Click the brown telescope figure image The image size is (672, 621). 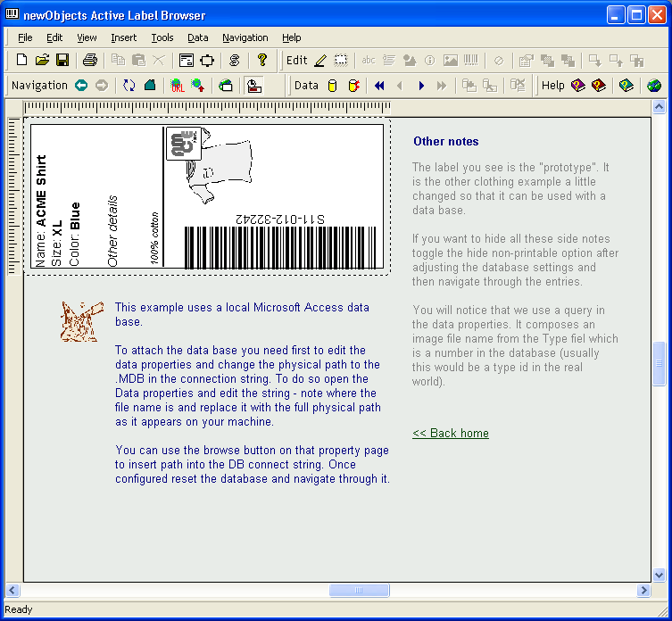point(82,321)
